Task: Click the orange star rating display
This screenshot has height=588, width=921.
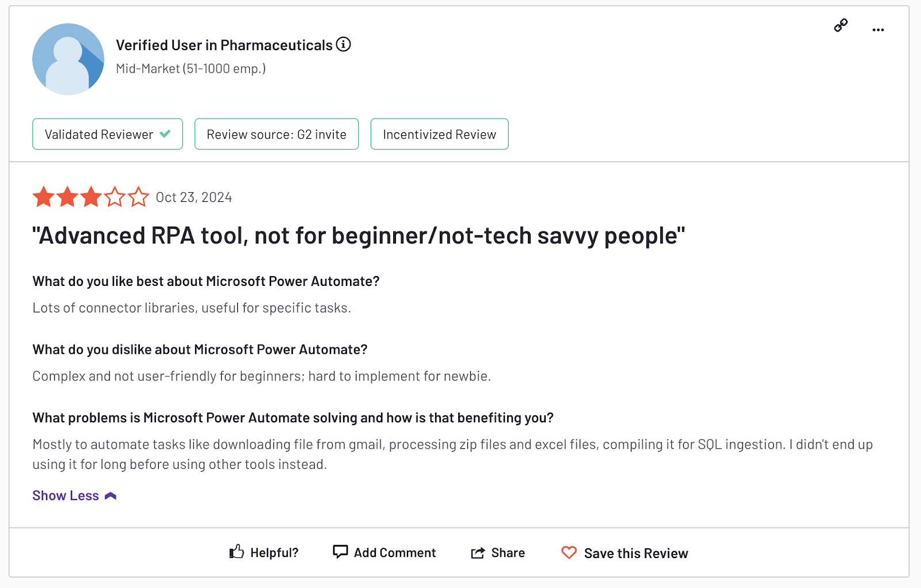Action: (90, 197)
